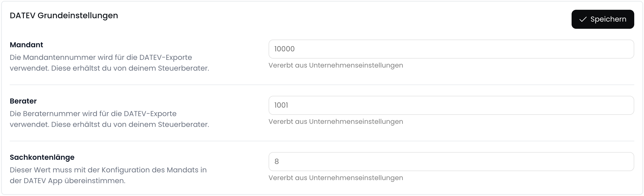Click the DATEV Grundeinstellungen heading
The height and width of the screenshot is (196, 644).
(x=63, y=15)
